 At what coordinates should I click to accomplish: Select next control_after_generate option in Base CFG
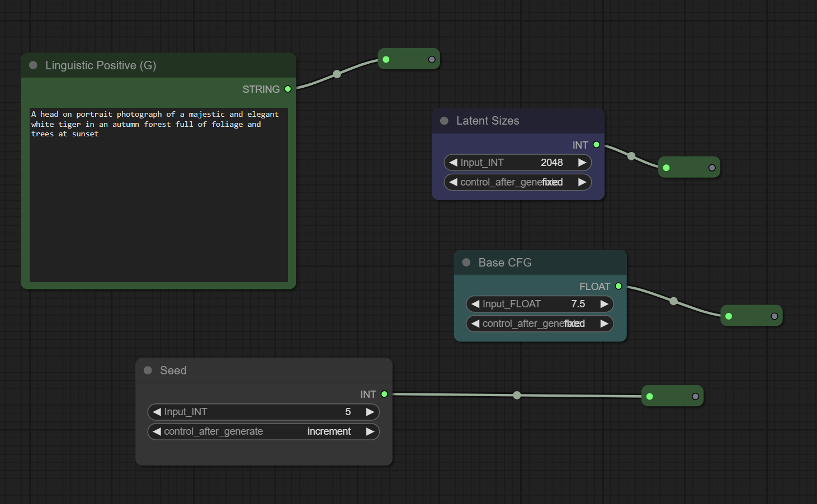604,324
